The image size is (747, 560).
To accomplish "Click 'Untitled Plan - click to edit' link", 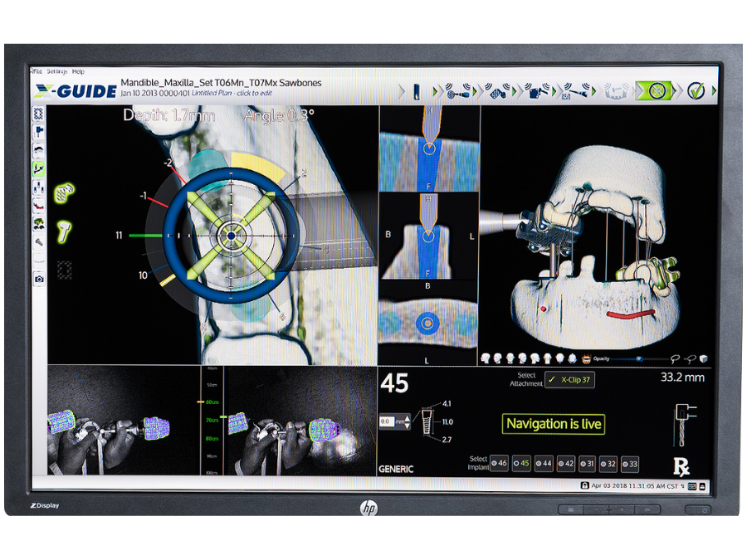I will [x=232, y=93].
